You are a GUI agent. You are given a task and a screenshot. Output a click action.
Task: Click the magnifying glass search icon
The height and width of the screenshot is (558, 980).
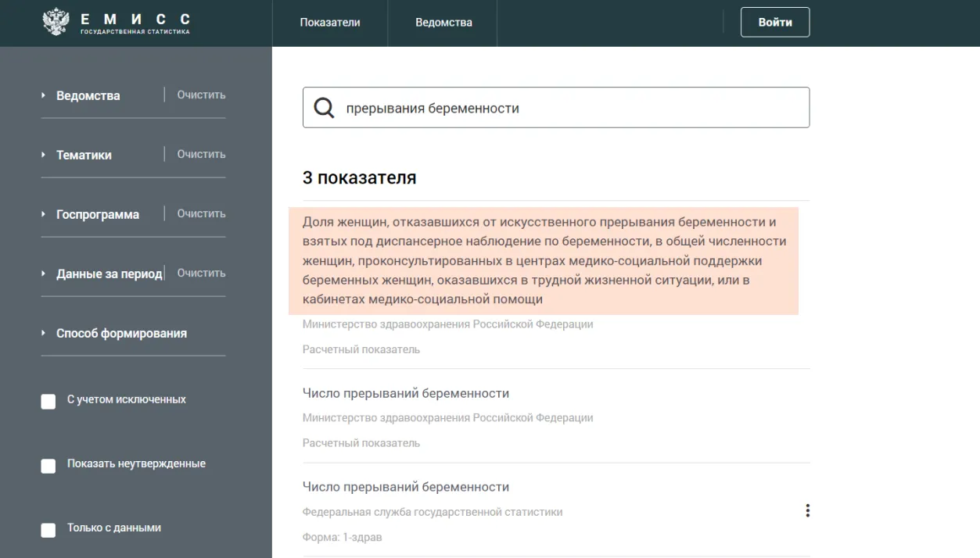tap(324, 108)
